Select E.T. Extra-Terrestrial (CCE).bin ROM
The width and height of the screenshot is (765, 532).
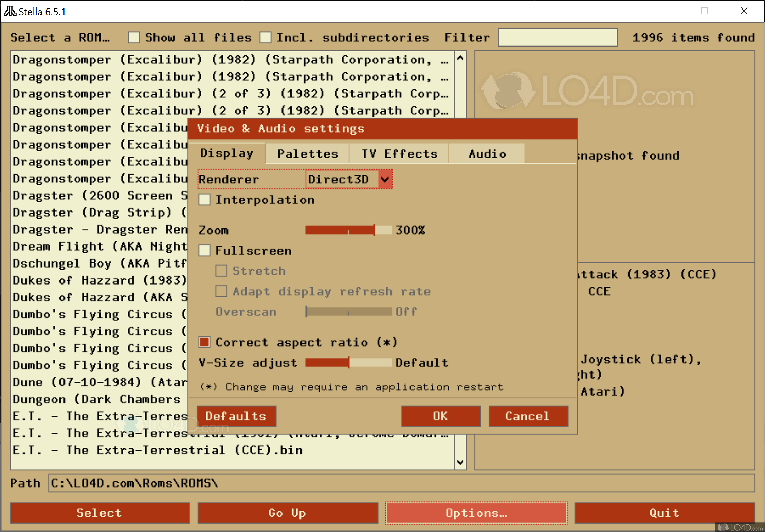click(158, 450)
